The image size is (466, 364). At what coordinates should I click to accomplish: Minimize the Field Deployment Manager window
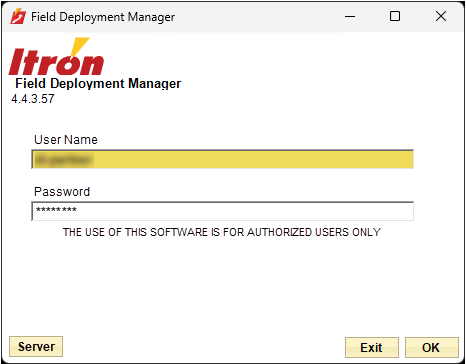coord(350,16)
